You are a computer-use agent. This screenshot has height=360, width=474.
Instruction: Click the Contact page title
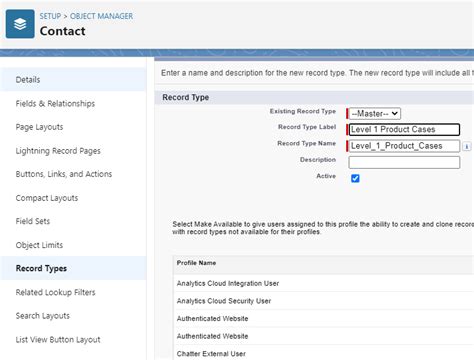coord(63,31)
